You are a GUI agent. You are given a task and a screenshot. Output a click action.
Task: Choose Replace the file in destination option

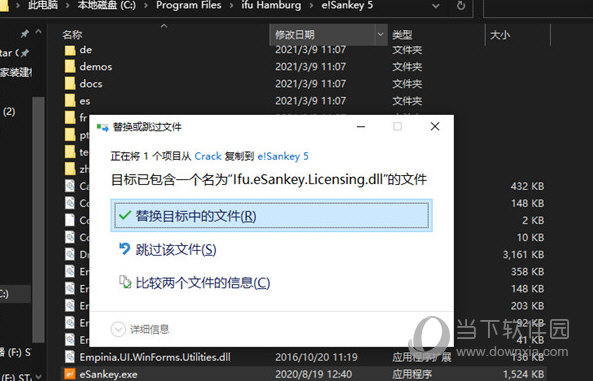click(272, 216)
